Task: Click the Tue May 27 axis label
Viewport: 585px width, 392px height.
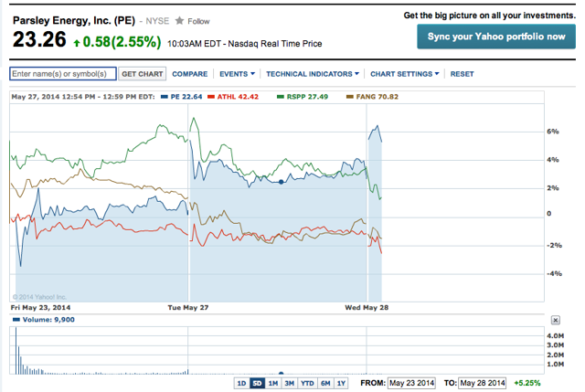Action: point(187,307)
